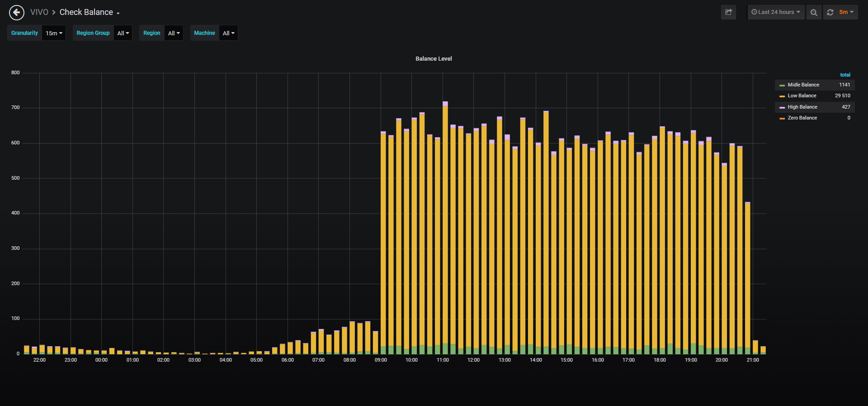The image size is (868, 406).
Task: Click the Zero Balance orange color swatch
Action: [x=782, y=118]
